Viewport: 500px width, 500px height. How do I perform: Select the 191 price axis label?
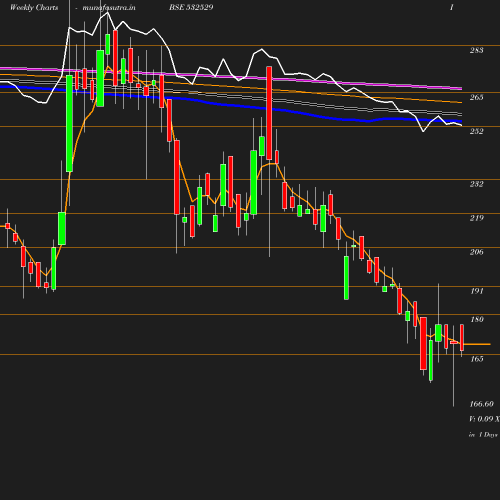point(477,291)
